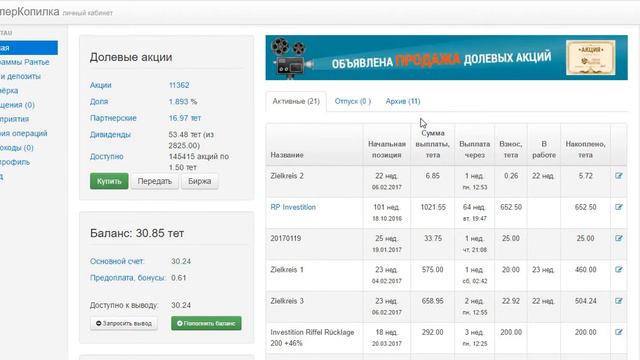
Task: Open sidebar item ending in Рантье
Action: point(24,62)
